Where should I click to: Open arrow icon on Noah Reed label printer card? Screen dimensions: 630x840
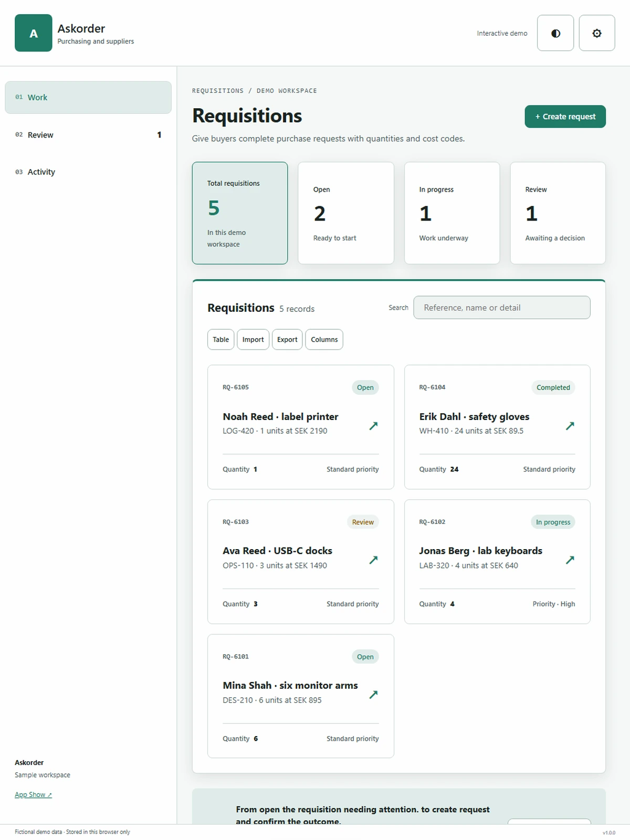click(373, 426)
